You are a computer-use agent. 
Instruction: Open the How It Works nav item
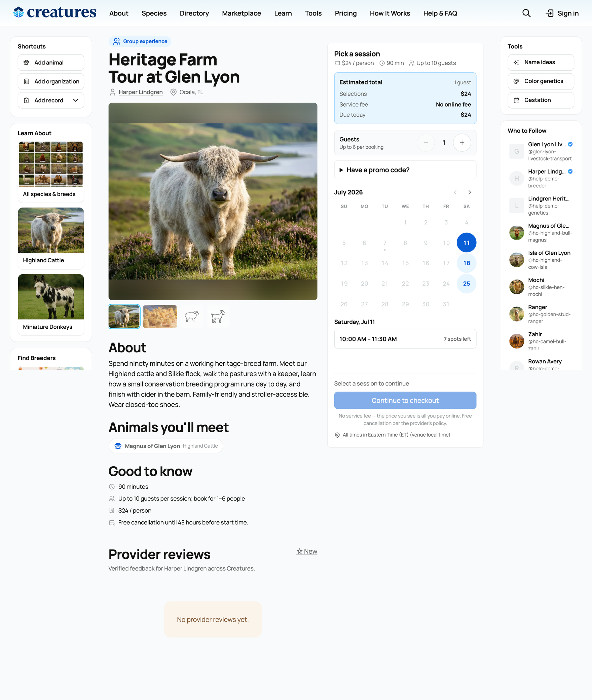(x=390, y=13)
